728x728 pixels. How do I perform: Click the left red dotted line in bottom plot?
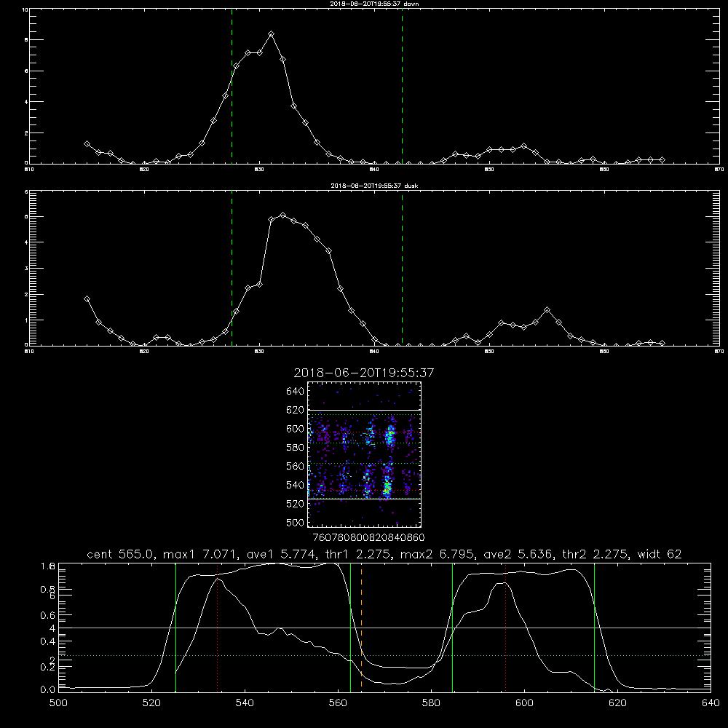[x=217, y=627]
